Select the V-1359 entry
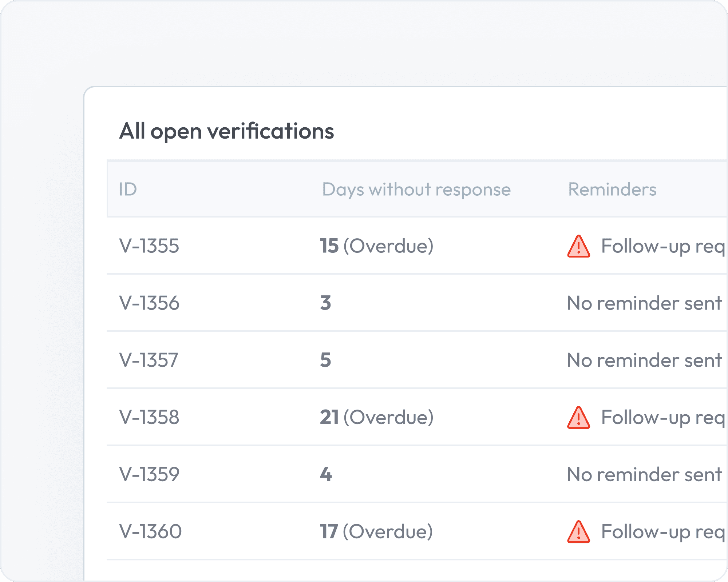Viewport: 728px width, 582px height. click(x=149, y=474)
